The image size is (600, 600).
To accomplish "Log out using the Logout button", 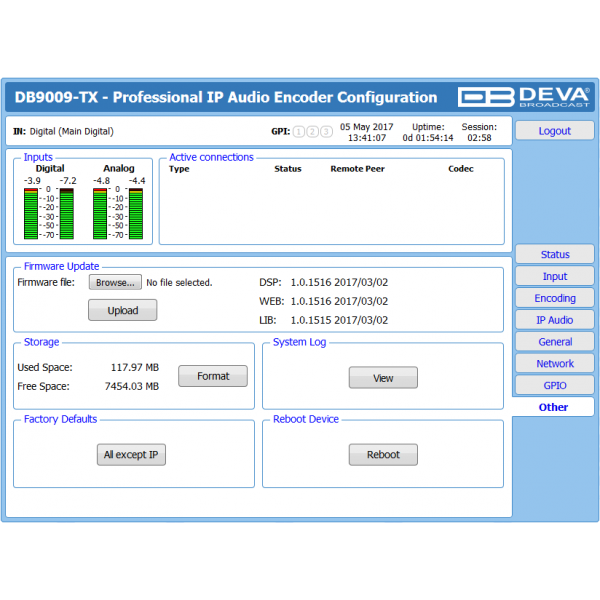I will [554, 131].
